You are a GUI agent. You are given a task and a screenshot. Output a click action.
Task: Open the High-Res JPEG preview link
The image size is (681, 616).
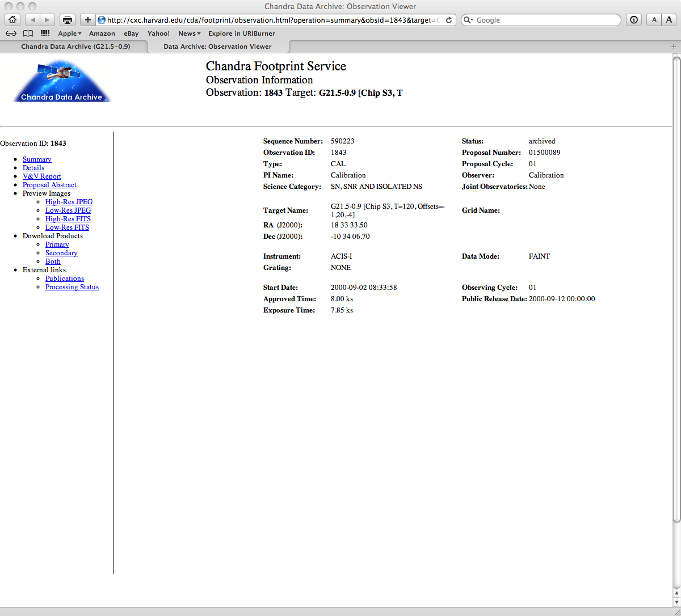[x=69, y=202]
